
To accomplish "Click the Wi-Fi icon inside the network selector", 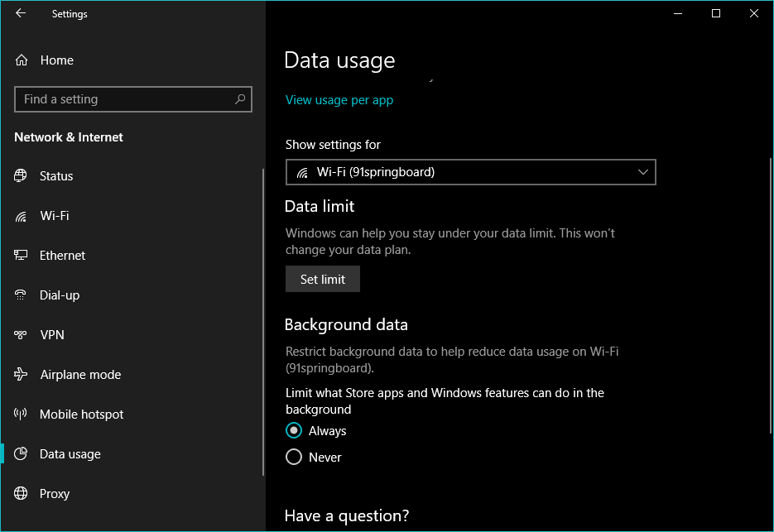I will pos(304,171).
